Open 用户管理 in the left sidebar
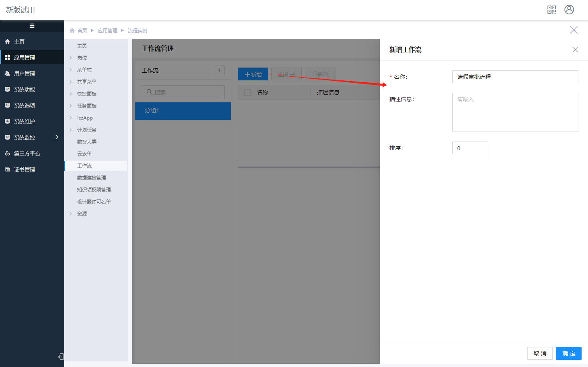 pos(24,74)
